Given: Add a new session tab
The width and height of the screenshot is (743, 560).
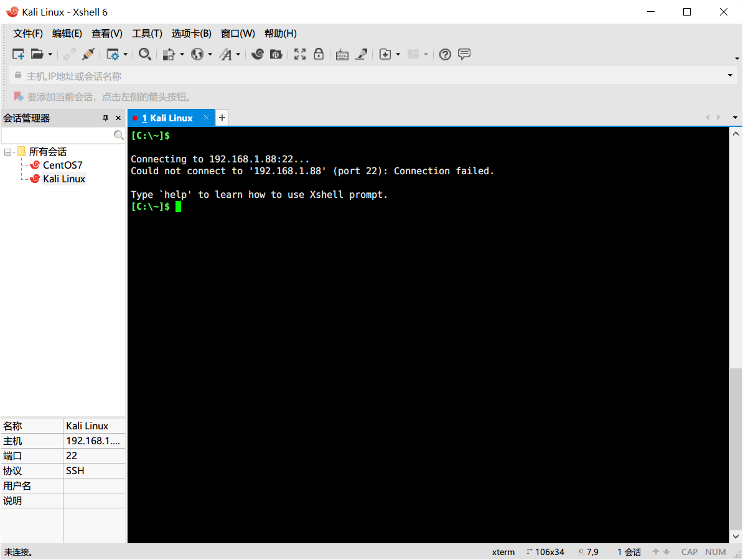Looking at the screenshot, I should [222, 117].
